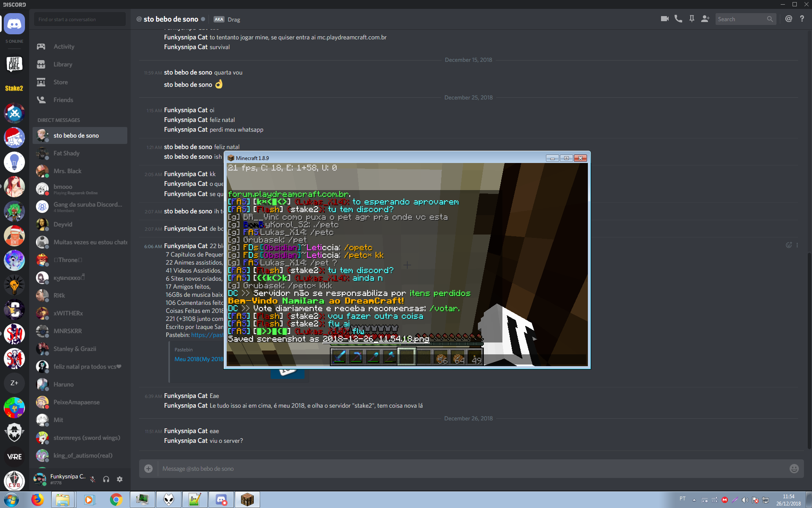Open Stake2 server
This screenshot has width=812, height=508.
14,88
